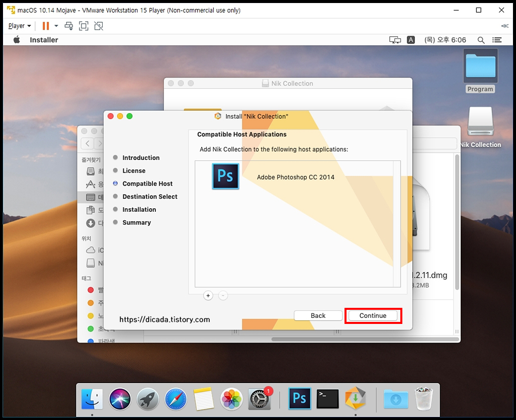Open Safari from the Dock
This screenshot has height=420, width=516.
click(176, 399)
